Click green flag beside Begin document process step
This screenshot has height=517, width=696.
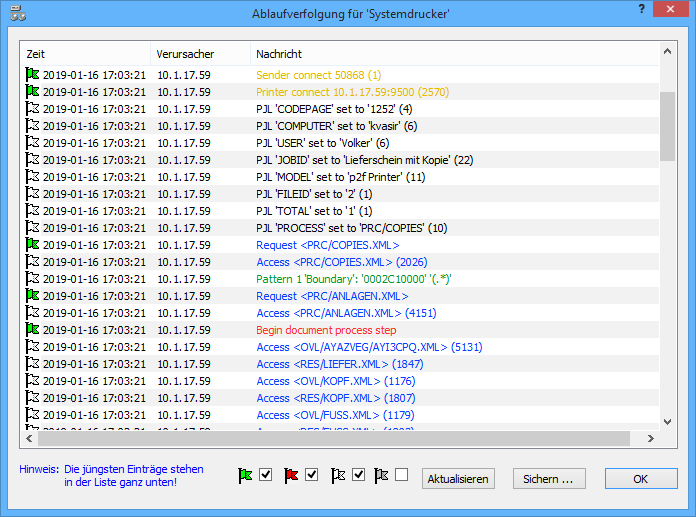click(33, 330)
